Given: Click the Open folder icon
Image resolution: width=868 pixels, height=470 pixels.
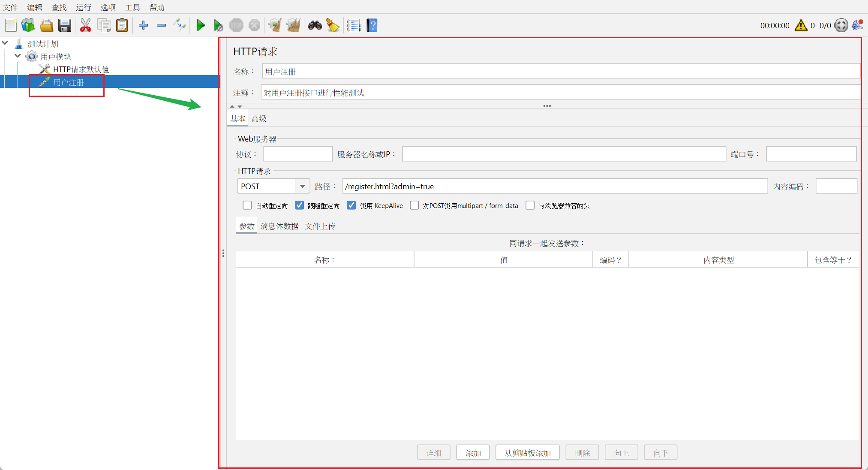Looking at the screenshot, I should click(x=46, y=25).
